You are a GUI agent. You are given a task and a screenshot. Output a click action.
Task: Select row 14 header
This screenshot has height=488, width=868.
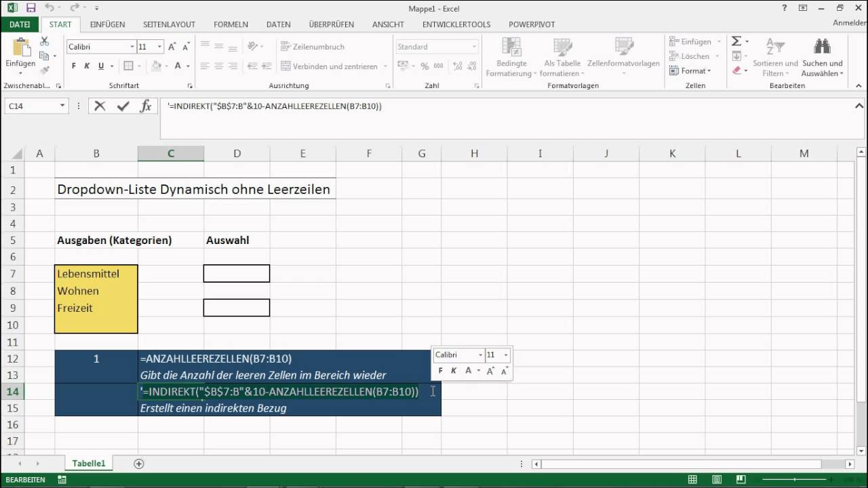13,392
